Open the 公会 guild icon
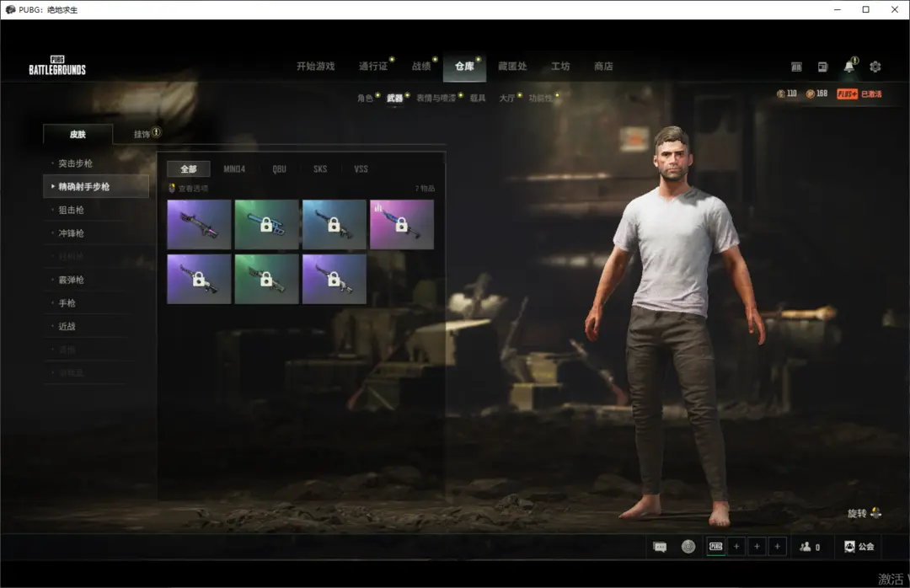This screenshot has width=910, height=588. (x=849, y=547)
